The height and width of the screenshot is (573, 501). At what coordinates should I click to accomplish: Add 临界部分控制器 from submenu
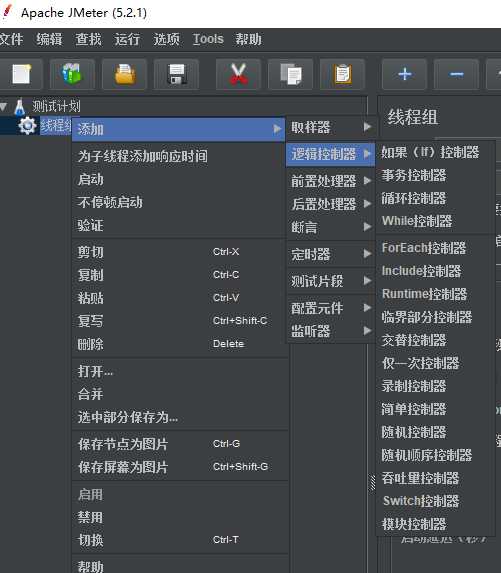tap(435, 317)
